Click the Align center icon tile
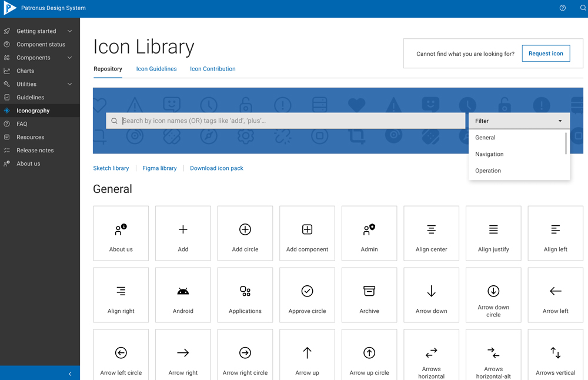 click(431, 234)
